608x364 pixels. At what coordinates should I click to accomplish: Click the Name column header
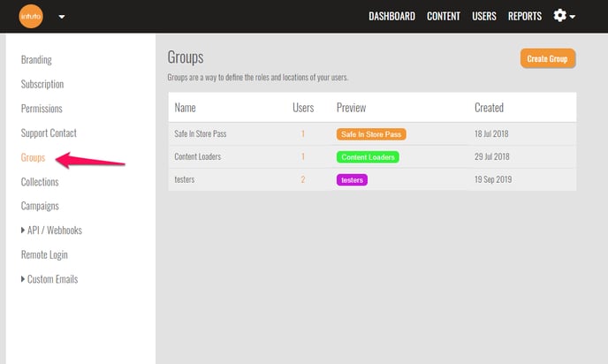(x=185, y=108)
